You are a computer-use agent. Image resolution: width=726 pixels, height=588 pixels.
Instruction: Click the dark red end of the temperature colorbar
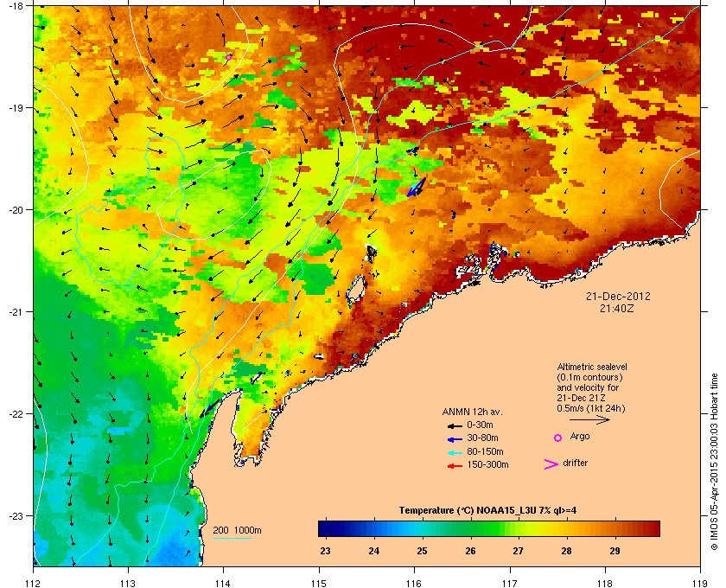click(653, 528)
